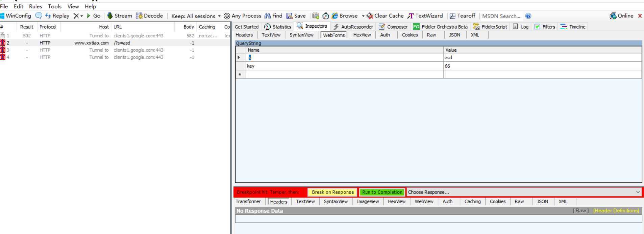Open Fiddler Orchestra Beta tab
The width and height of the screenshot is (644, 234).
point(441,27)
